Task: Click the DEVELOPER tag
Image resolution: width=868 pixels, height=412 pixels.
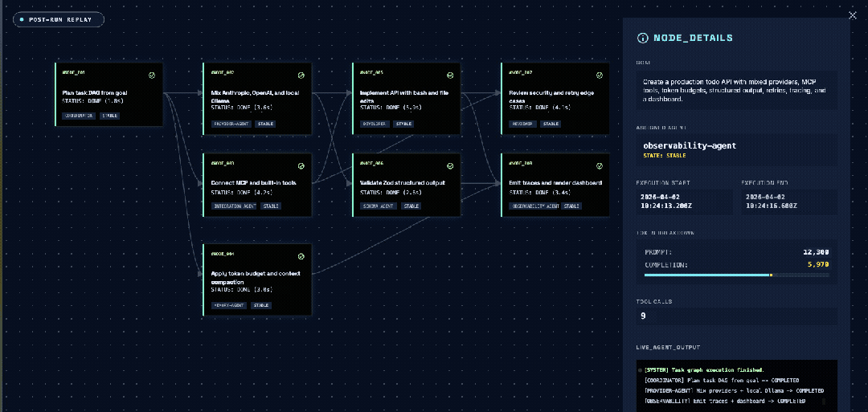Action: click(375, 124)
